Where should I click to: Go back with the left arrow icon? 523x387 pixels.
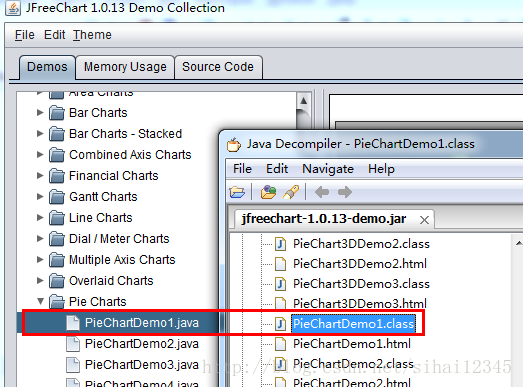coord(322,192)
